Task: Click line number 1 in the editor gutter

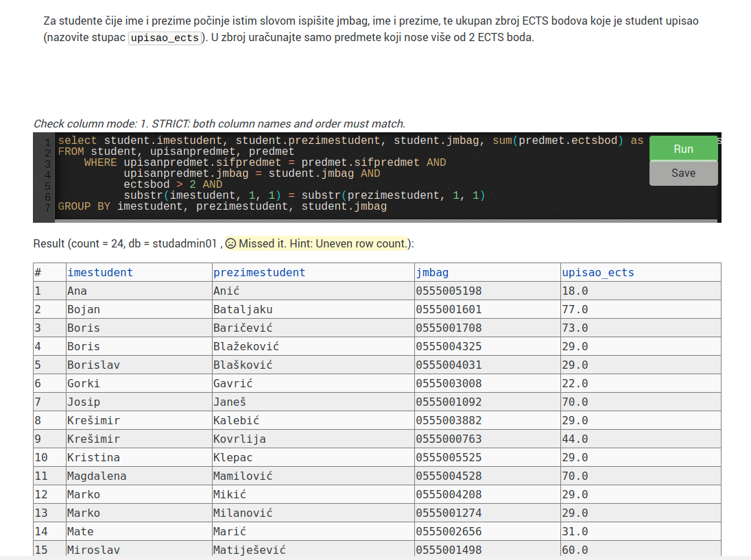Action: [47, 142]
